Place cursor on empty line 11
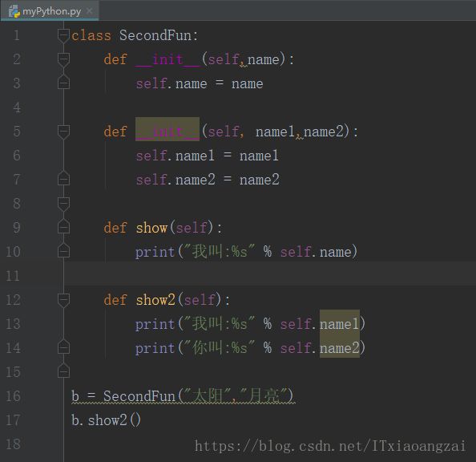476x462 pixels. coord(269,274)
